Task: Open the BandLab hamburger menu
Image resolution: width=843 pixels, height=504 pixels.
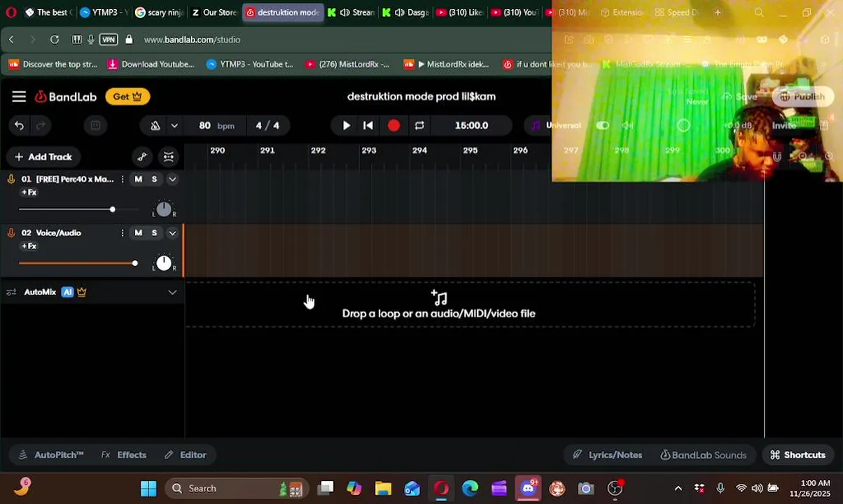Action: tap(19, 97)
